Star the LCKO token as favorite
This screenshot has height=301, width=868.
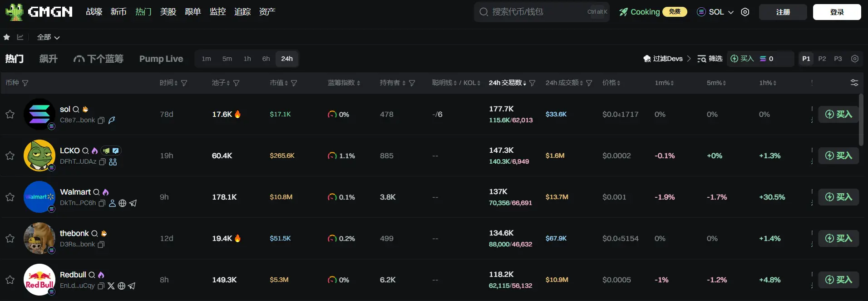(x=10, y=156)
